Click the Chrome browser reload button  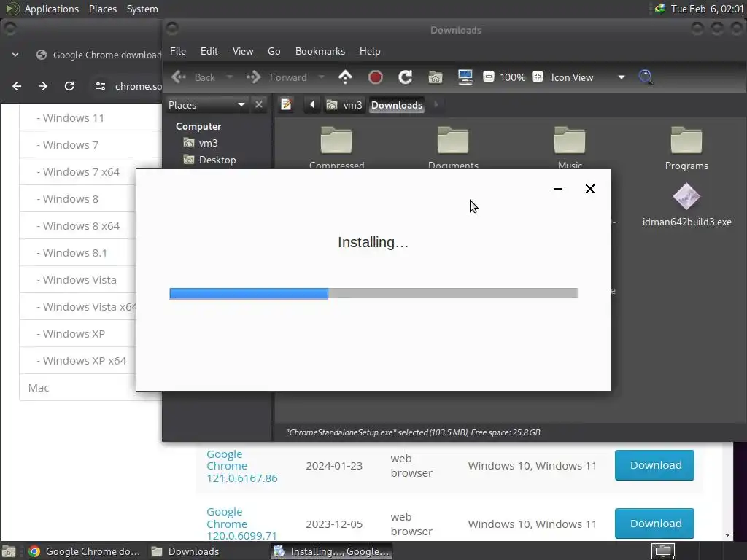[x=69, y=86]
